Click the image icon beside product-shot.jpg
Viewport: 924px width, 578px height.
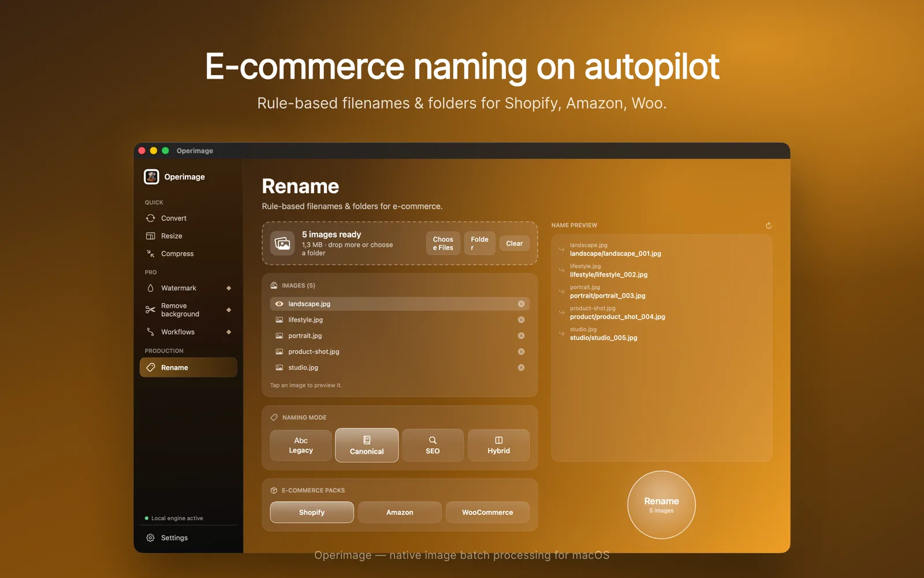[x=280, y=351]
